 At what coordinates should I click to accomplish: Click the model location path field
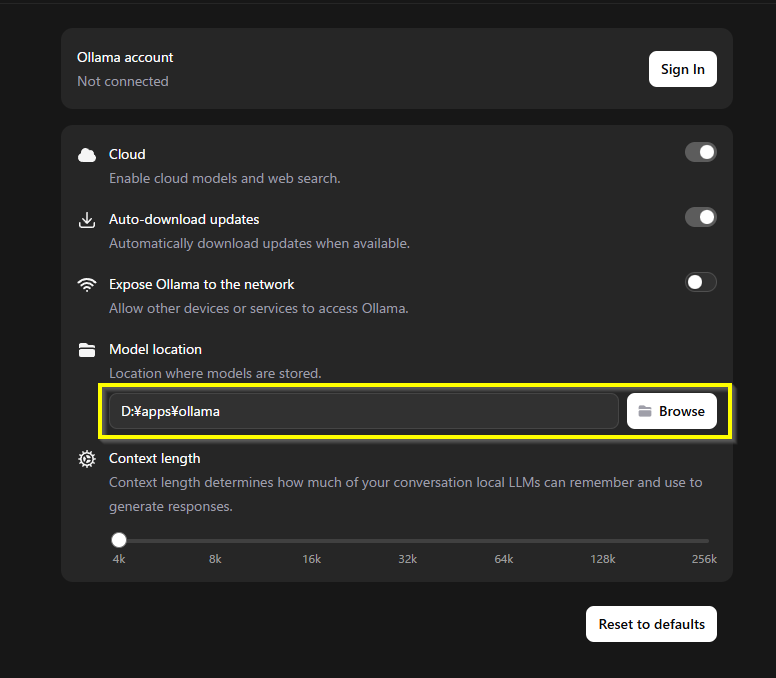click(x=363, y=411)
